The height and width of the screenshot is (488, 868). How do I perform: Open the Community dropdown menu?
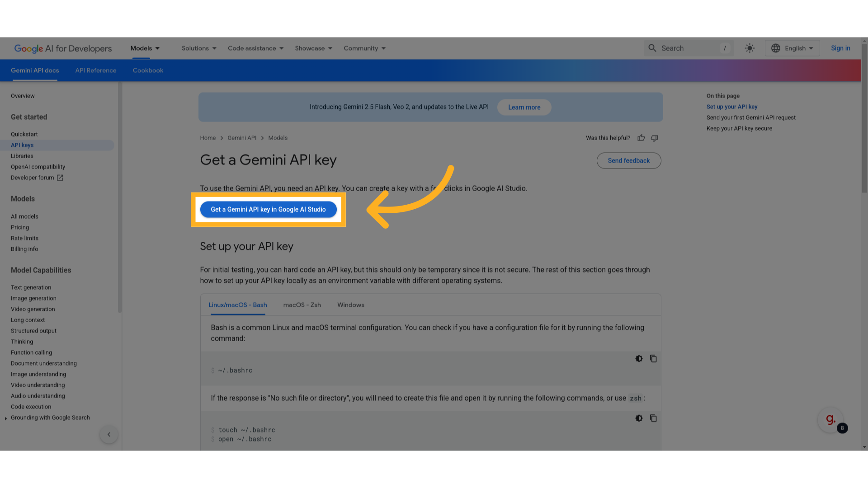coord(365,48)
